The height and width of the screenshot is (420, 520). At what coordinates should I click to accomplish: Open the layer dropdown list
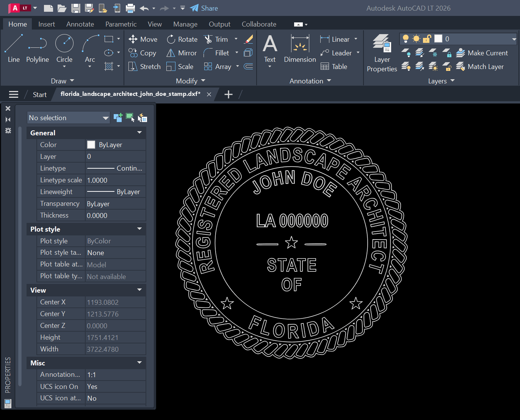tap(514, 39)
